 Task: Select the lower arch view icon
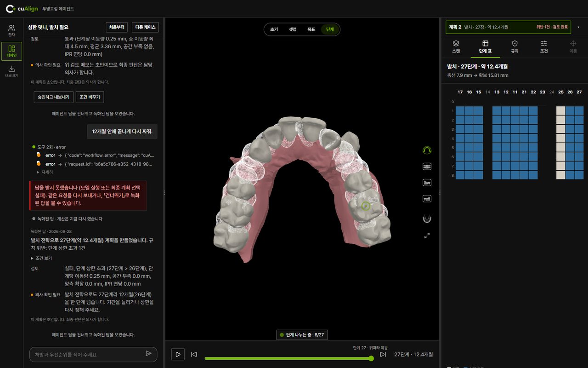[x=427, y=219]
